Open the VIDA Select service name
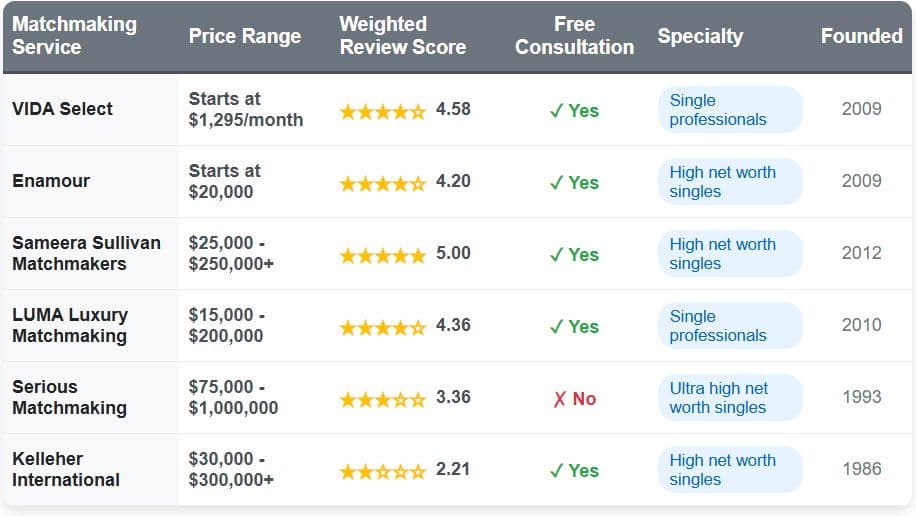 62,109
